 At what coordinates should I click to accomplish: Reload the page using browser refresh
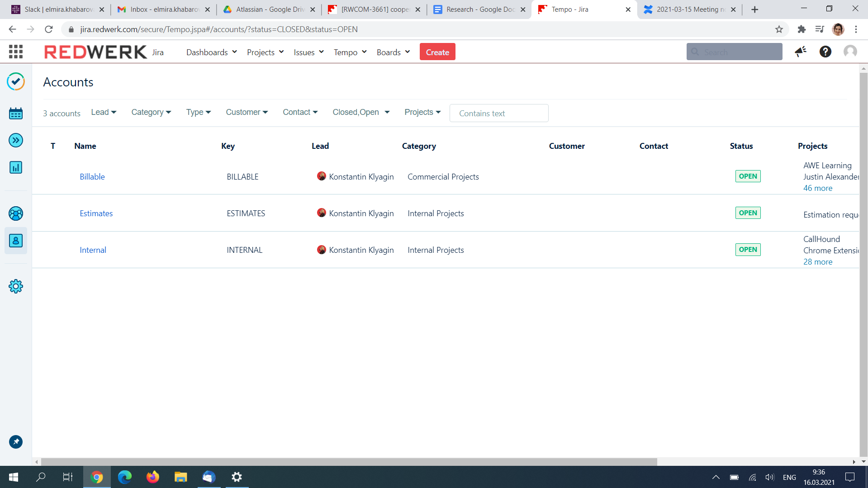coord(49,29)
